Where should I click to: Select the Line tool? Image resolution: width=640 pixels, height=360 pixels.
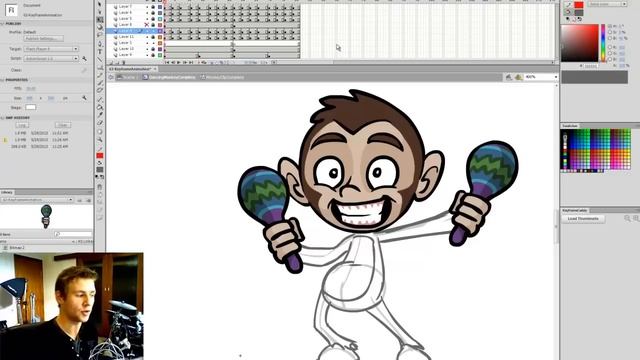[x=100, y=60]
